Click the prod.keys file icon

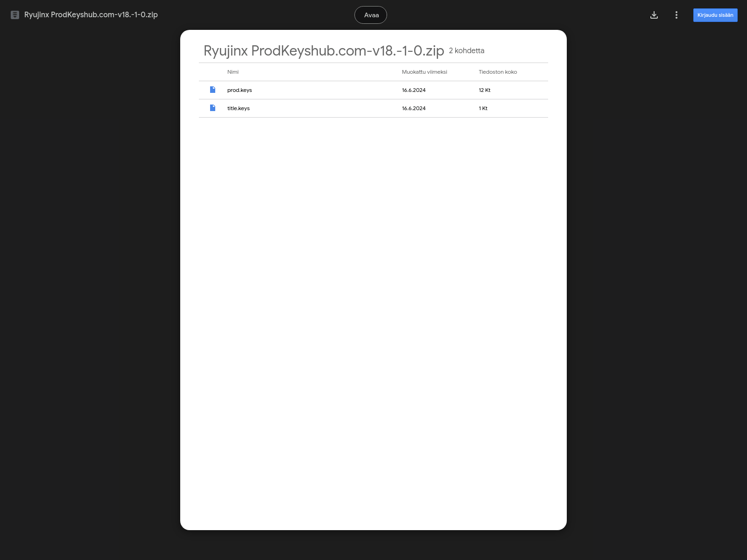[x=213, y=90]
